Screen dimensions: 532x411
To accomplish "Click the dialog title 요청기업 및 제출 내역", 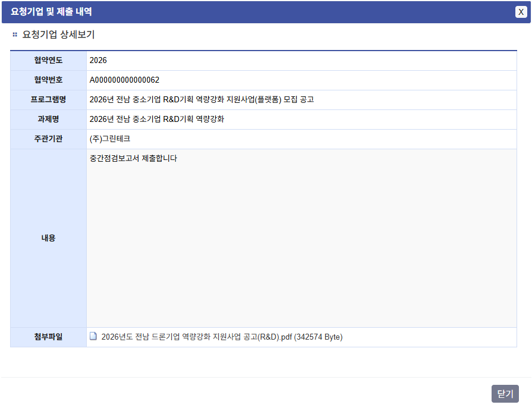I will point(51,12).
